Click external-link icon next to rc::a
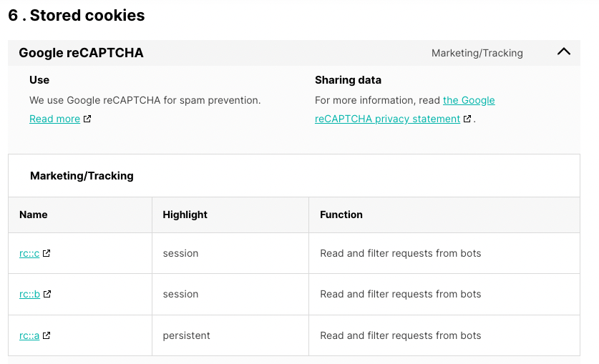The height and width of the screenshot is (364, 599). 47,335
